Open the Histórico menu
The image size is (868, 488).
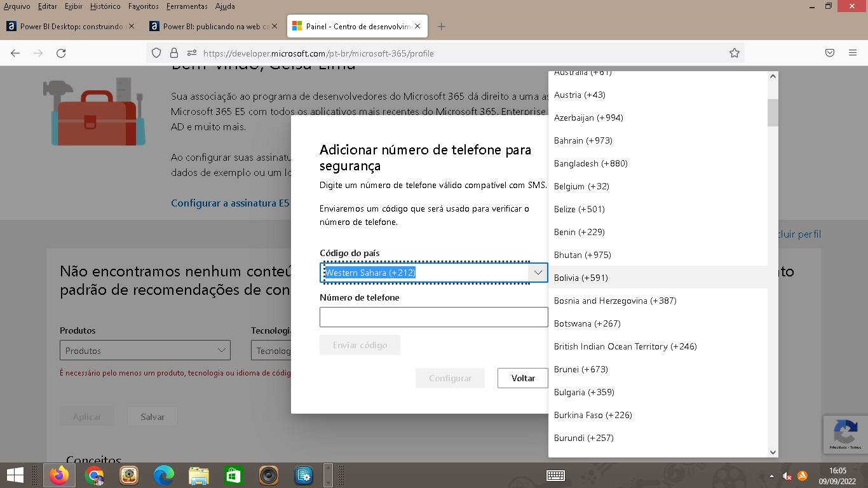pyautogui.click(x=105, y=6)
